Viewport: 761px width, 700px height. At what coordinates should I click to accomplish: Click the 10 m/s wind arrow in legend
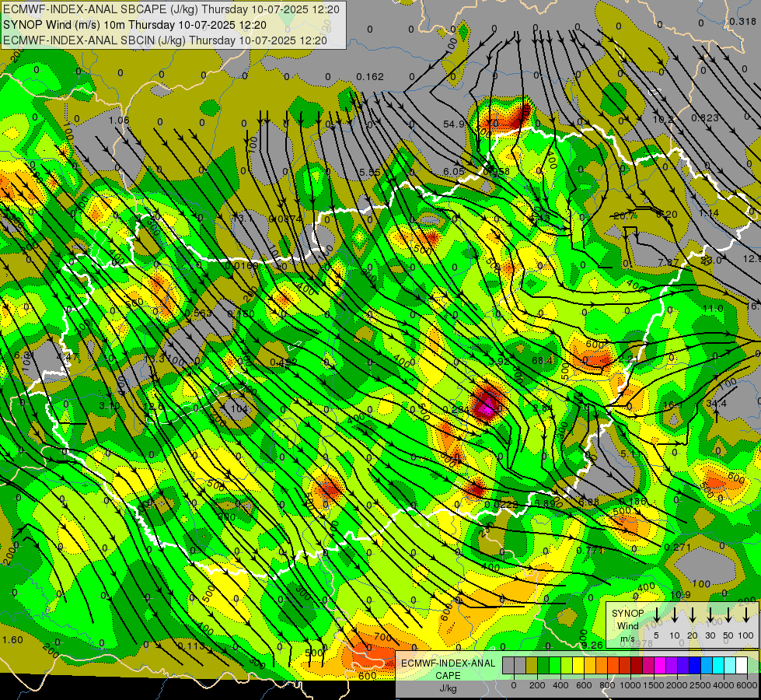coord(675,614)
